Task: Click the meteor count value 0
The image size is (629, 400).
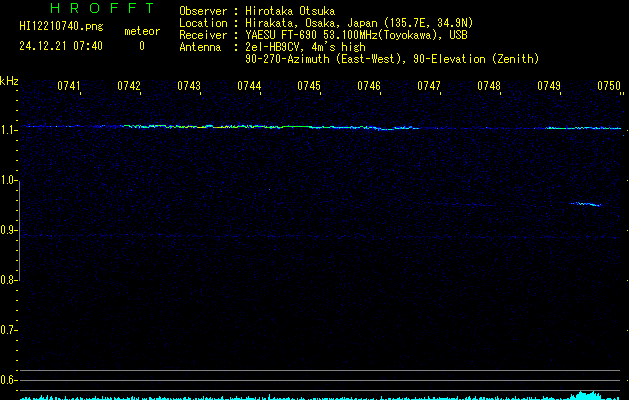Action: click(x=142, y=46)
